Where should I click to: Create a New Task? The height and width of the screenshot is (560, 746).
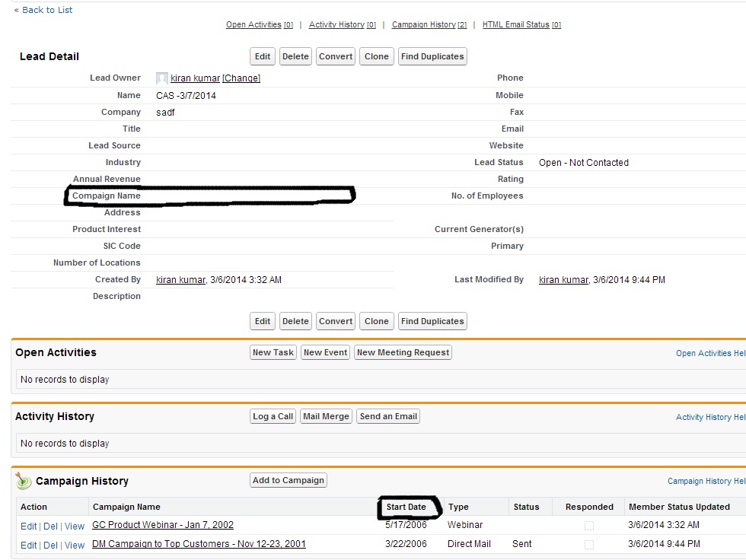coord(273,352)
